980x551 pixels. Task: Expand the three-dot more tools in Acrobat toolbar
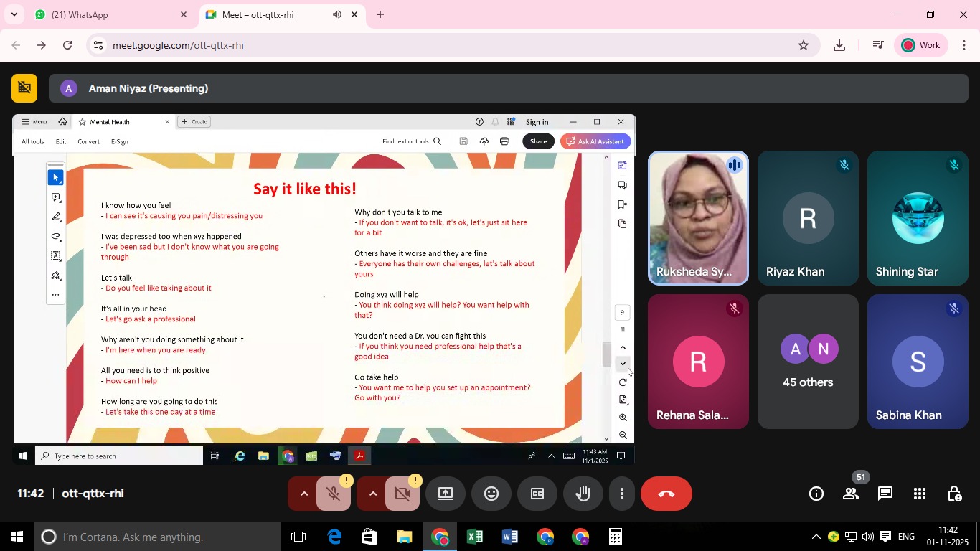[55, 295]
